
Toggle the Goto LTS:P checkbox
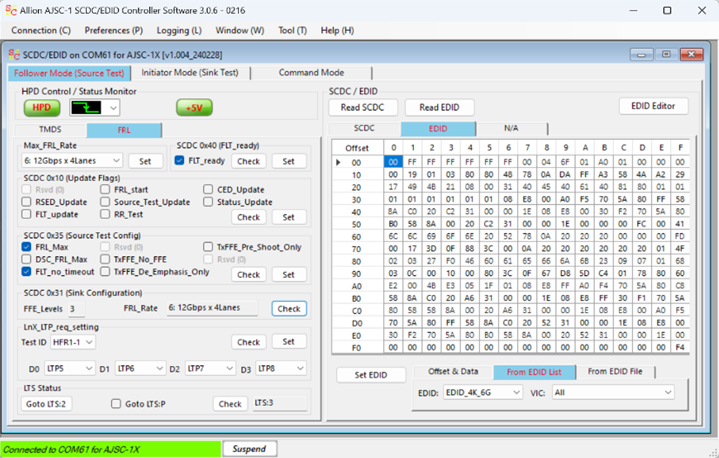(x=116, y=403)
